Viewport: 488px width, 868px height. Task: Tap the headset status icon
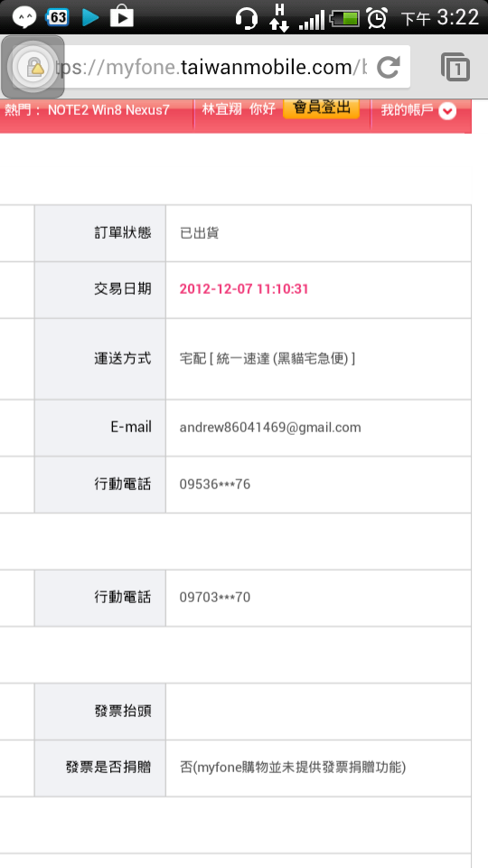coord(246,18)
